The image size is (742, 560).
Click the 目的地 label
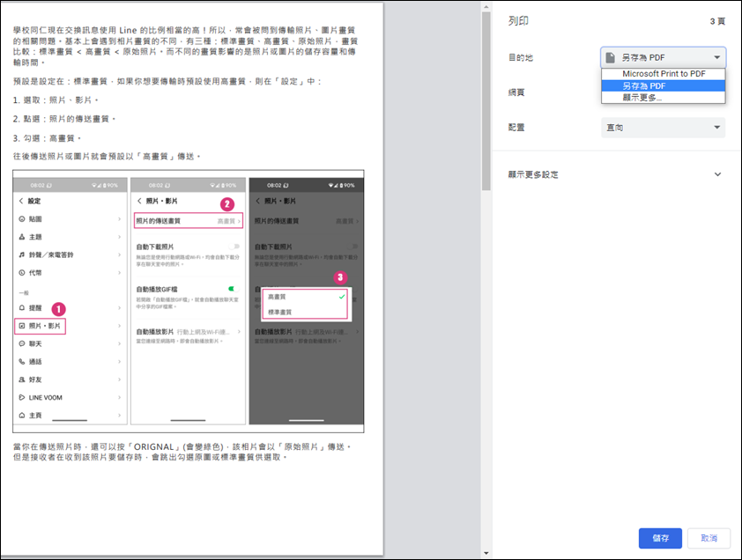(521, 58)
